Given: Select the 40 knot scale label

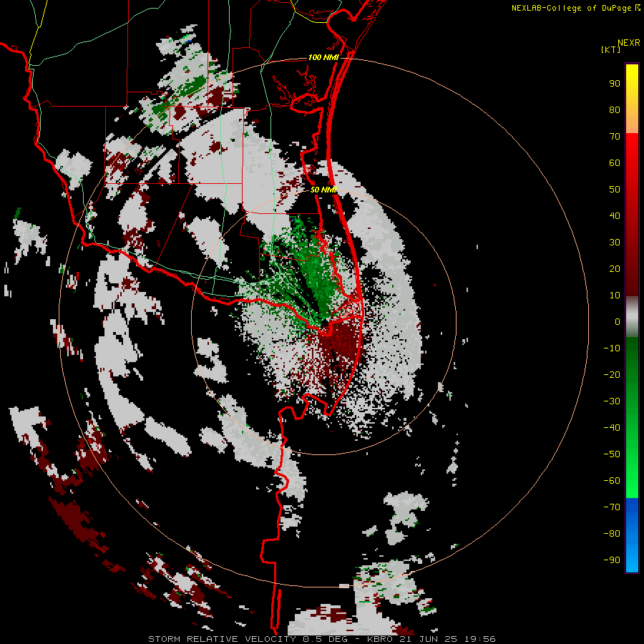Looking at the screenshot, I should (x=615, y=216).
